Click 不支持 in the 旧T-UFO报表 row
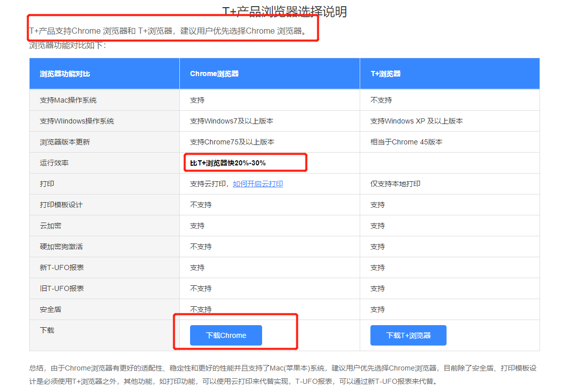This screenshot has width=585, height=392. 201,288
